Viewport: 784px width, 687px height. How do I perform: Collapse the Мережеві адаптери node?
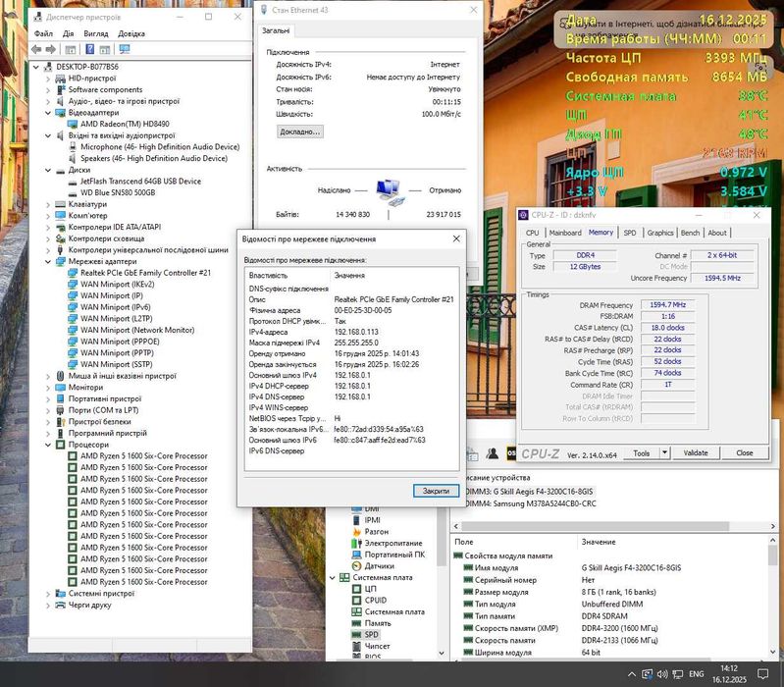point(48,261)
